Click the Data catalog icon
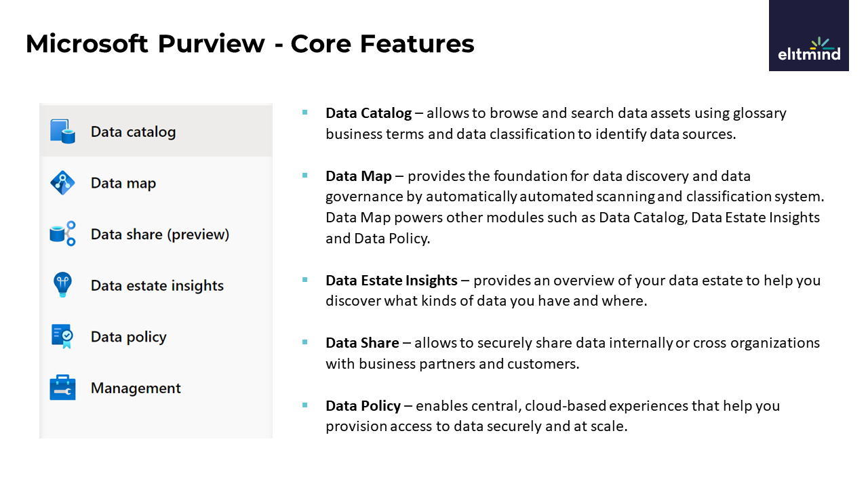 [x=62, y=131]
